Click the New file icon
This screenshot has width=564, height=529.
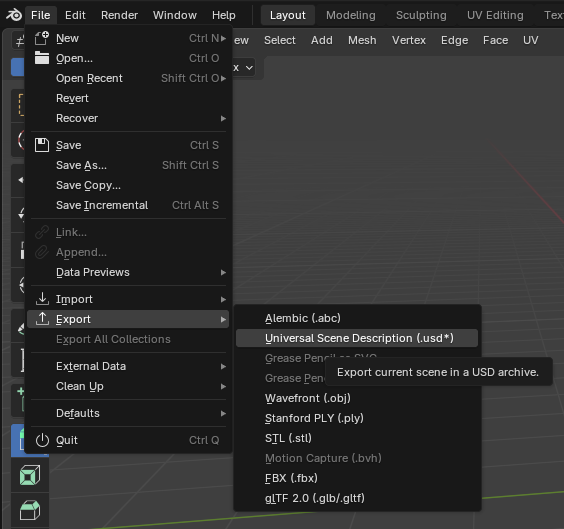pyautogui.click(x=42, y=38)
